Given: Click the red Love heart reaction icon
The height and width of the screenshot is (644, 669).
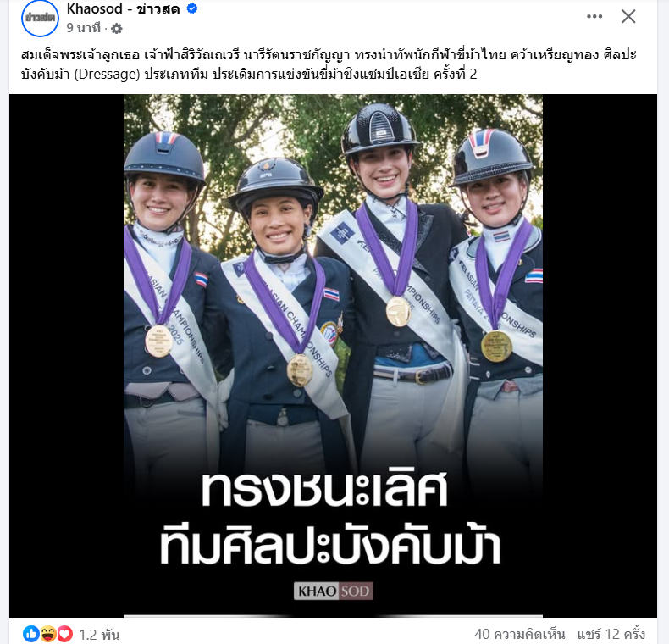Looking at the screenshot, I should point(64,634).
